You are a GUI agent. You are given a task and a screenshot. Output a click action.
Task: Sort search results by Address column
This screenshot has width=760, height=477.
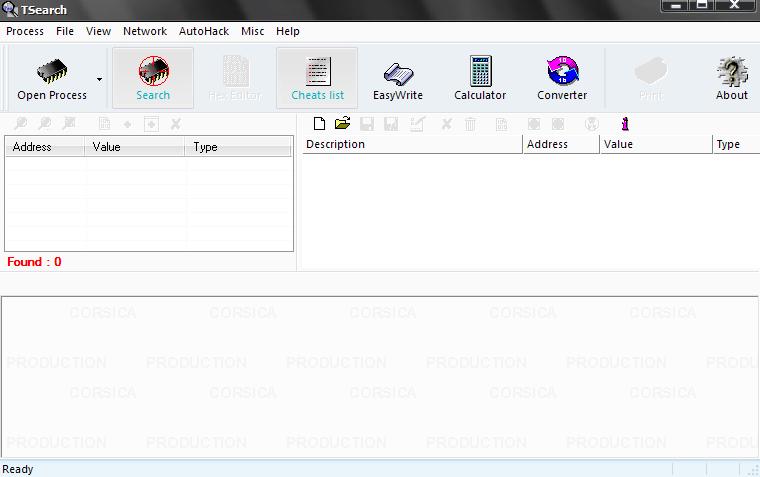45,147
